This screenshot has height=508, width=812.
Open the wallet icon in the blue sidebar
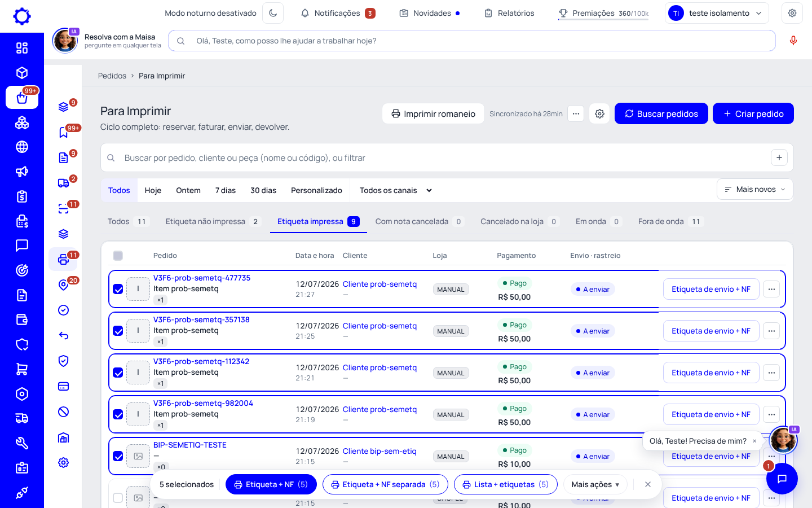(22, 319)
